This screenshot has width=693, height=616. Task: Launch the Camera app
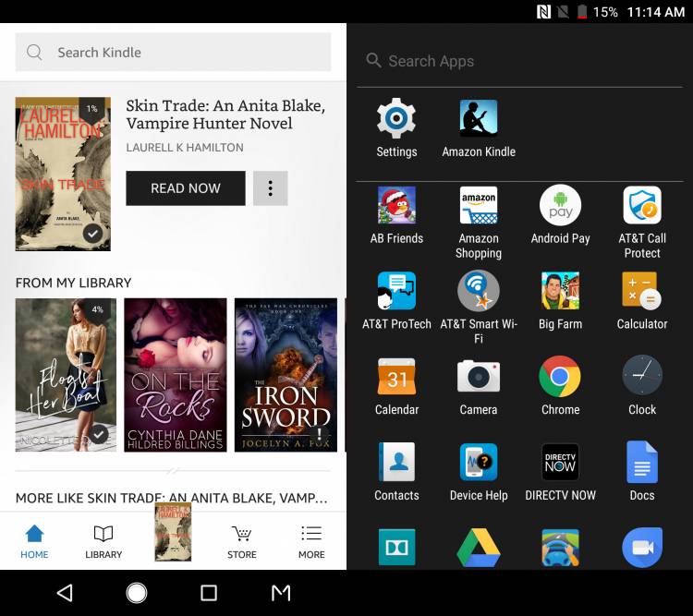[479, 387]
